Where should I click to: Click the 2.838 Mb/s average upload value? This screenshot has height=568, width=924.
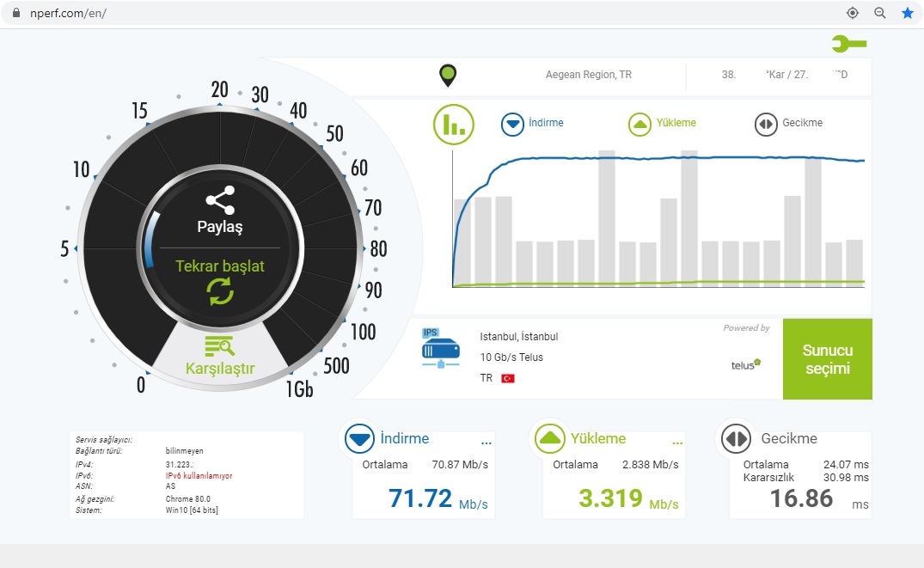tap(650, 464)
